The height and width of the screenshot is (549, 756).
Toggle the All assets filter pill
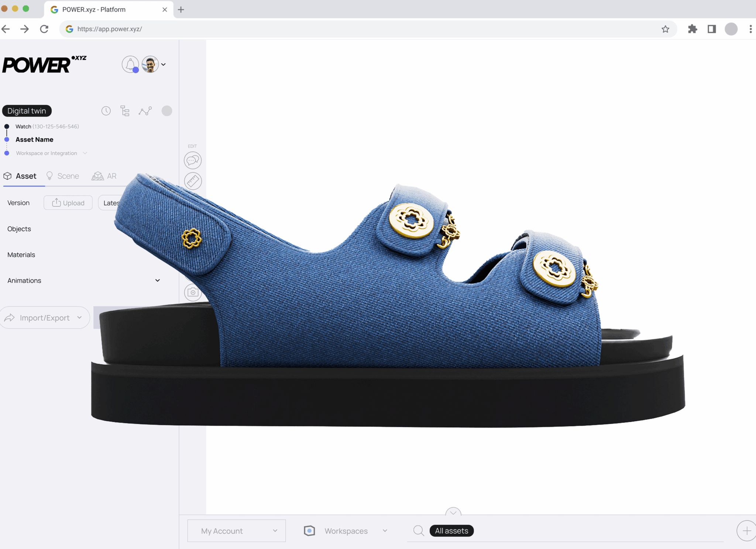[451, 531]
